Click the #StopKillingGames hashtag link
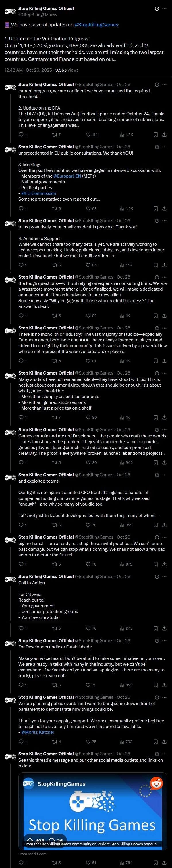 point(96,25)
